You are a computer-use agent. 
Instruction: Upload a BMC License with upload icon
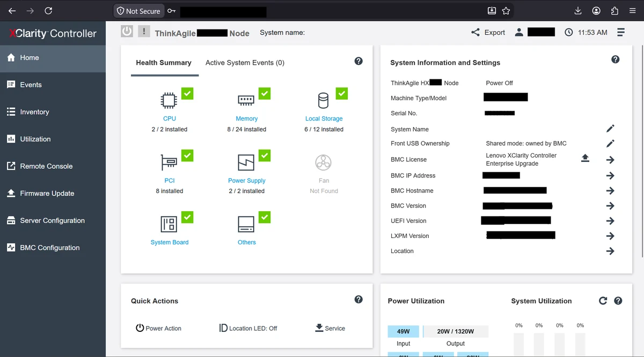(x=586, y=158)
